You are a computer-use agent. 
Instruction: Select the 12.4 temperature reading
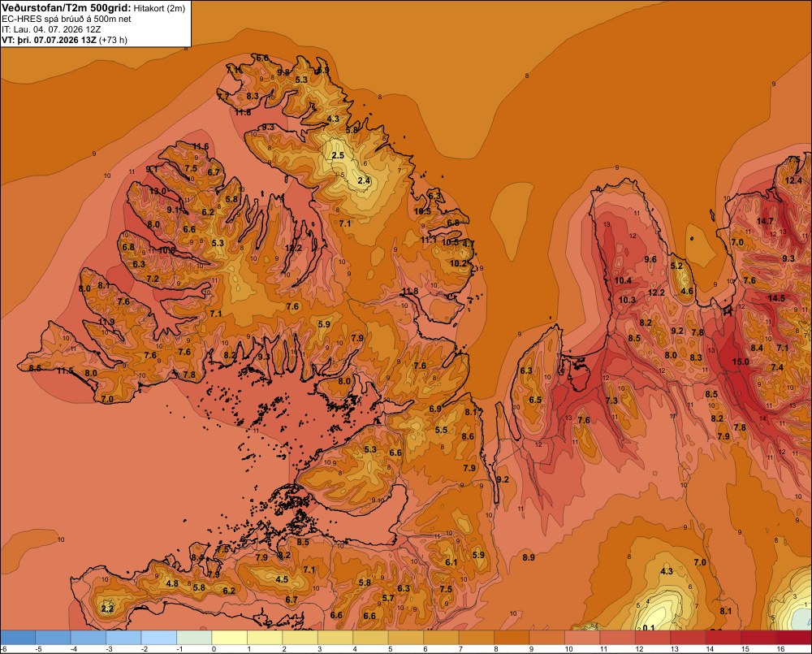[x=793, y=181]
